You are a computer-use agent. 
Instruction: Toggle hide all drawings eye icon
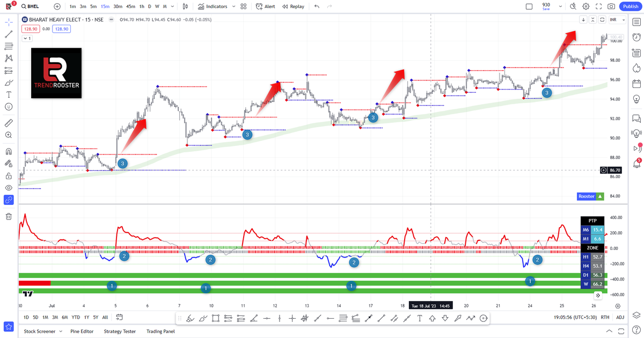tap(9, 188)
